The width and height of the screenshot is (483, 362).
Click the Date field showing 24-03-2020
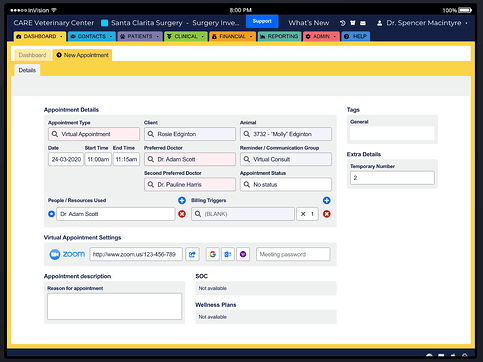tap(66, 159)
